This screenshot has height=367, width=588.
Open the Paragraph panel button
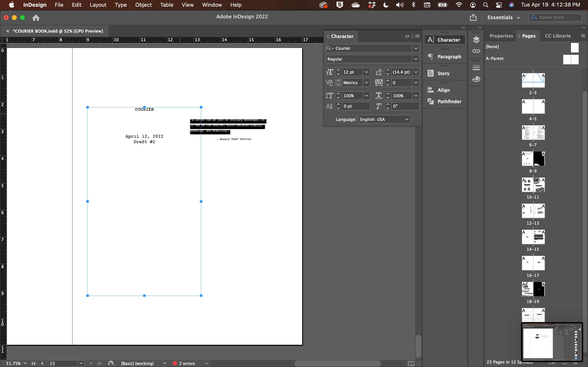[x=445, y=56]
